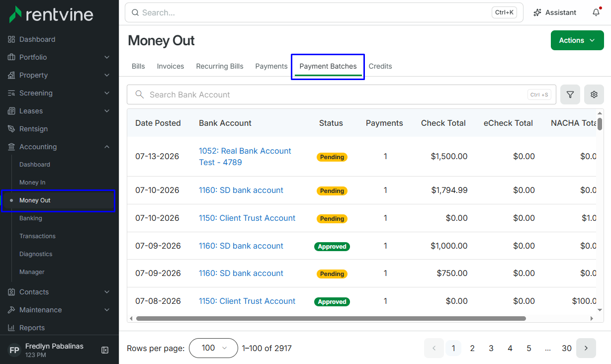The width and height of the screenshot is (611, 364).
Task: Click the Accounting sidebar icon
Action: (11, 147)
